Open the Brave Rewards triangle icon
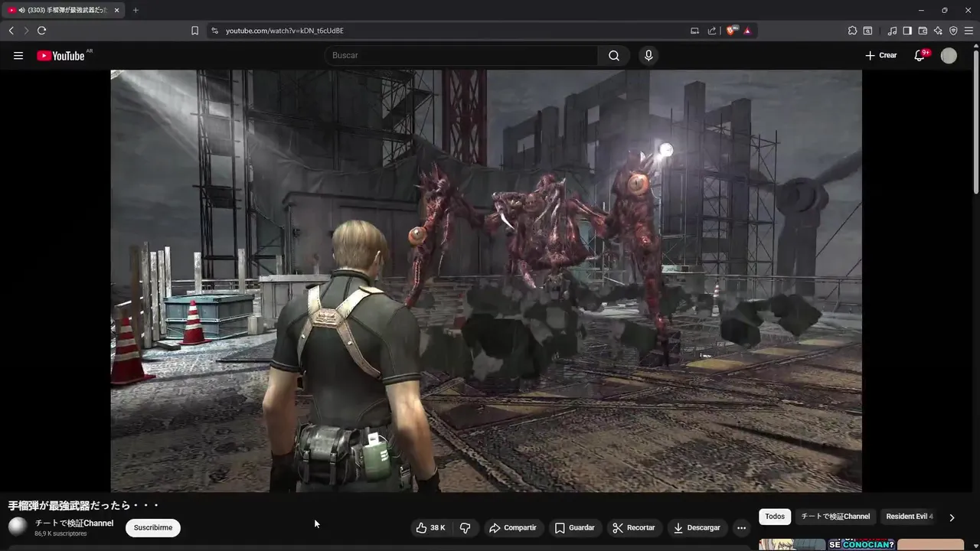Screen dimensions: 980x551 746,31
